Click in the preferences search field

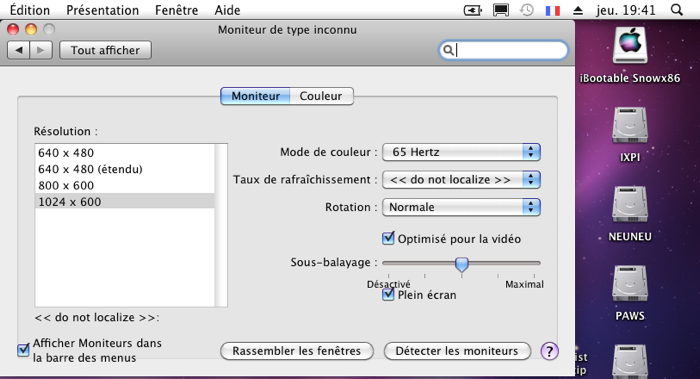(504, 50)
